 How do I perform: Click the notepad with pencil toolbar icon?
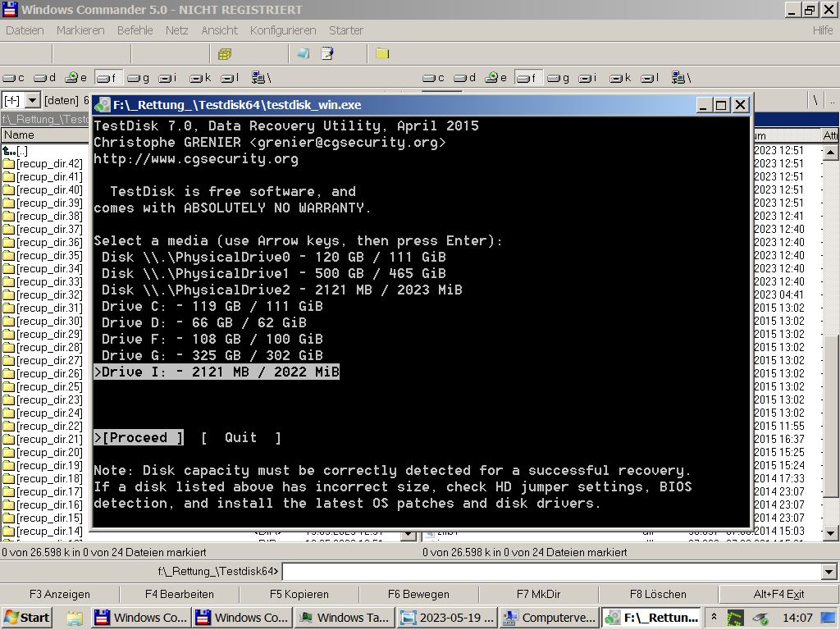click(x=326, y=53)
